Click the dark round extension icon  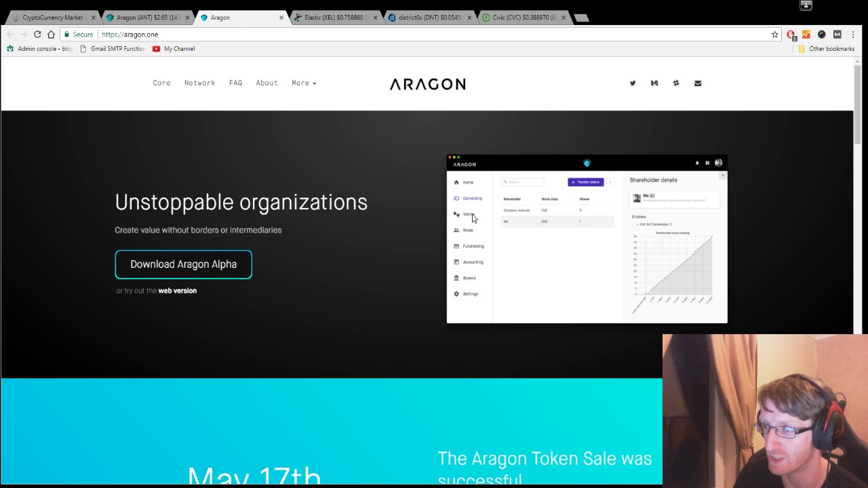(821, 35)
